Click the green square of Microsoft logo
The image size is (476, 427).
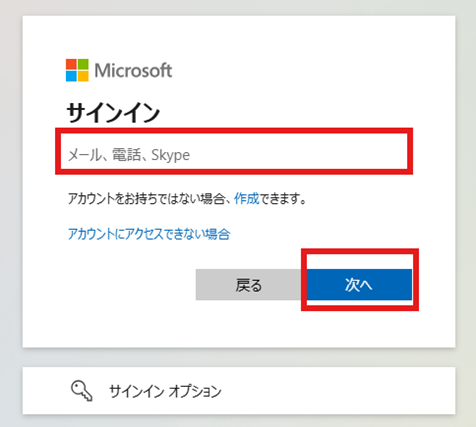[83, 64]
